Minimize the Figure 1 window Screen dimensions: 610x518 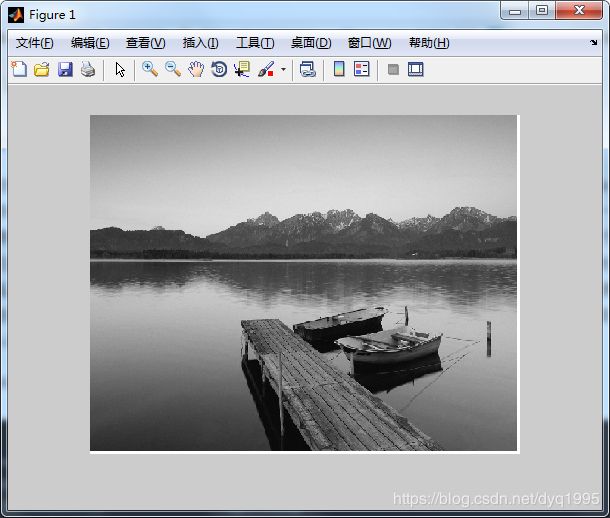click(515, 11)
